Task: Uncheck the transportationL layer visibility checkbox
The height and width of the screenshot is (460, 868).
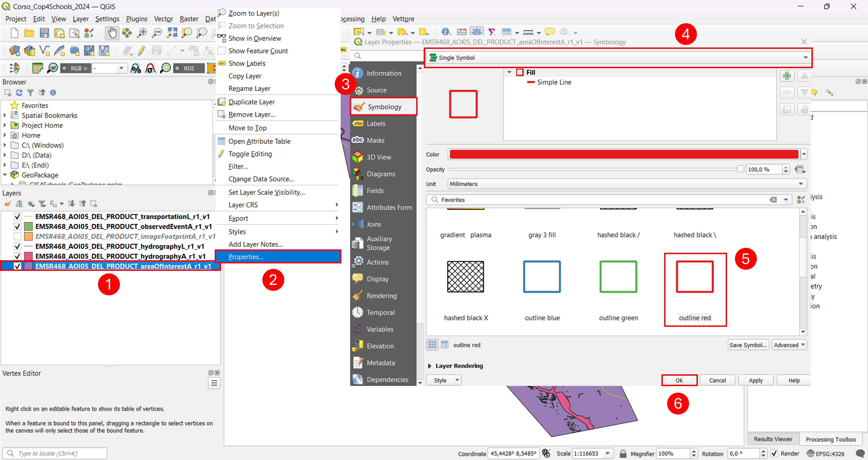Action: [x=18, y=217]
